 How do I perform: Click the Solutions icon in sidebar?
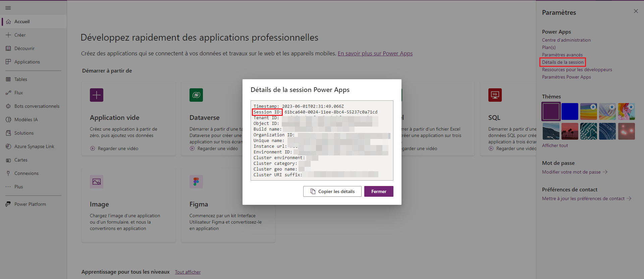coord(8,133)
